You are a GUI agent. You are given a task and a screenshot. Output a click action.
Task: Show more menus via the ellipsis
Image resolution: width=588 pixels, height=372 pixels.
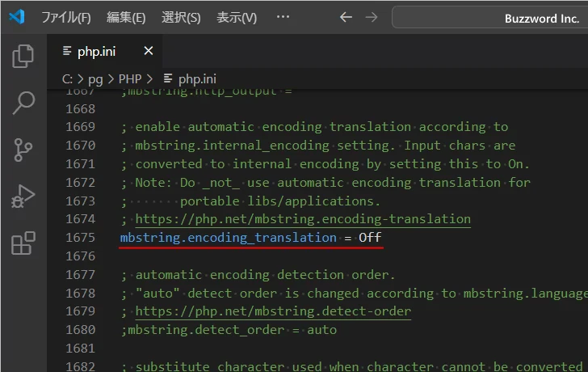coord(283,17)
